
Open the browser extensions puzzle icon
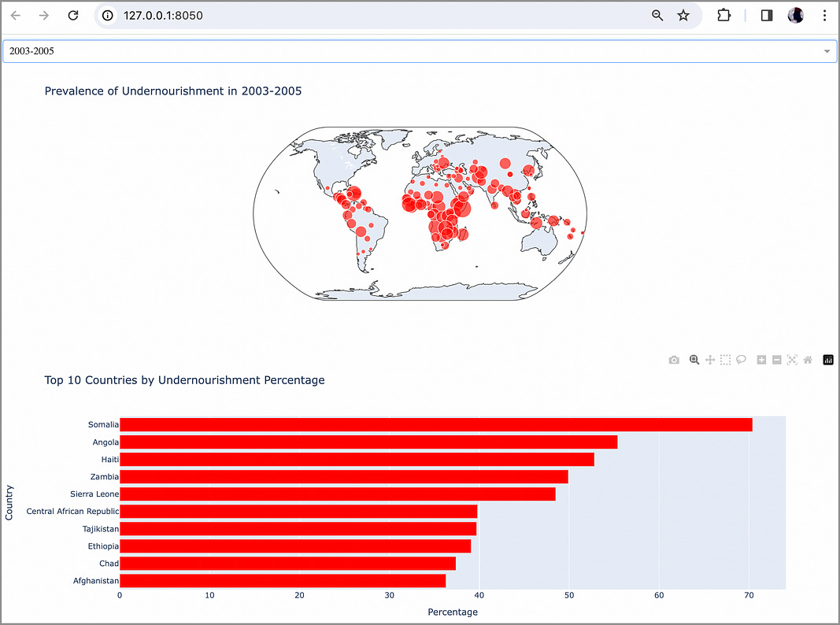pyautogui.click(x=723, y=15)
